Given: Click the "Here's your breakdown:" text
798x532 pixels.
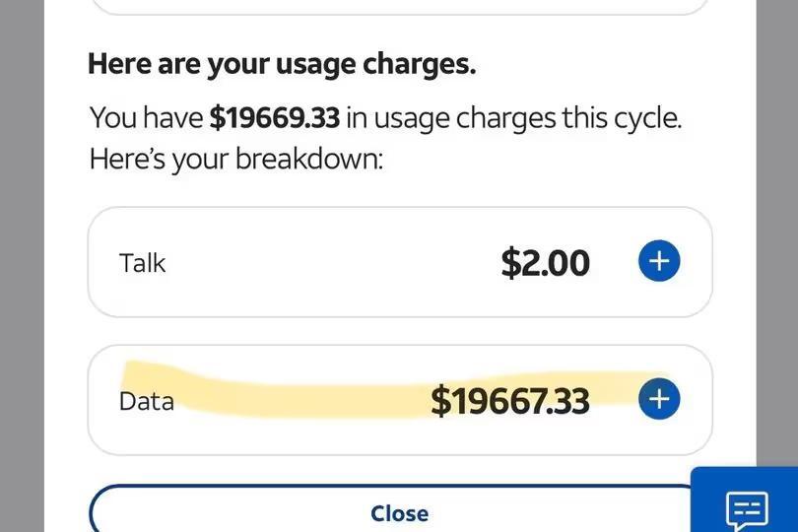Looking at the screenshot, I should [235, 159].
